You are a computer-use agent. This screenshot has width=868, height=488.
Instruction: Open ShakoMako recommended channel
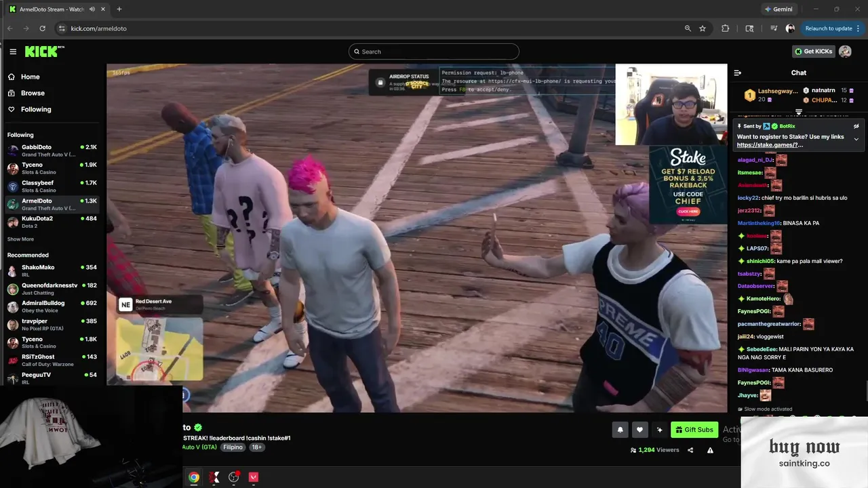click(52, 270)
